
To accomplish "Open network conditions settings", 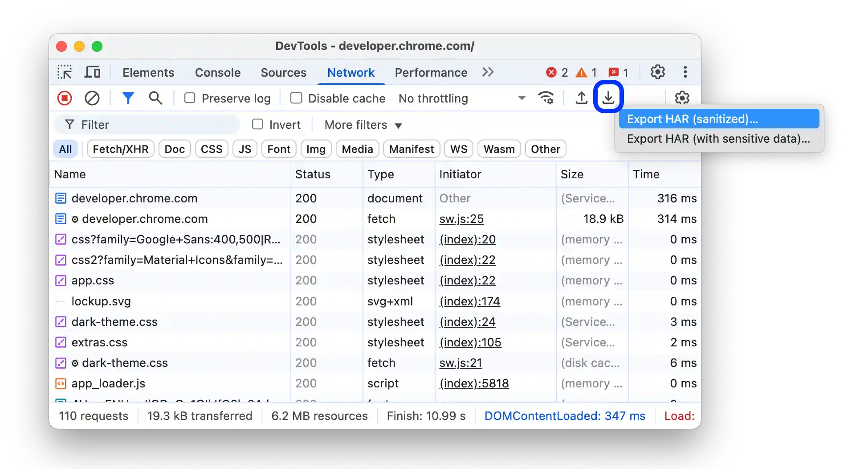I will [546, 98].
